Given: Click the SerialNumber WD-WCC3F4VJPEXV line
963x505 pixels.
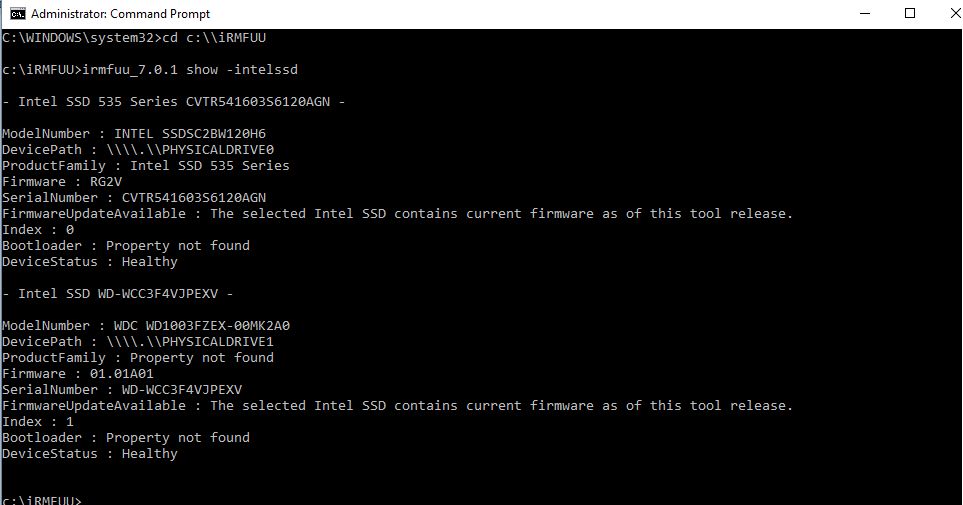Looking at the screenshot, I should pyautogui.click(x=122, y=389).
